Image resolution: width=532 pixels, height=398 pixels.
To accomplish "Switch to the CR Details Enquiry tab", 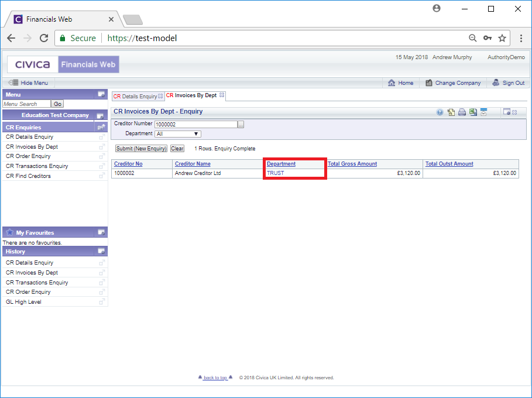I will click(x=135, y=96).
